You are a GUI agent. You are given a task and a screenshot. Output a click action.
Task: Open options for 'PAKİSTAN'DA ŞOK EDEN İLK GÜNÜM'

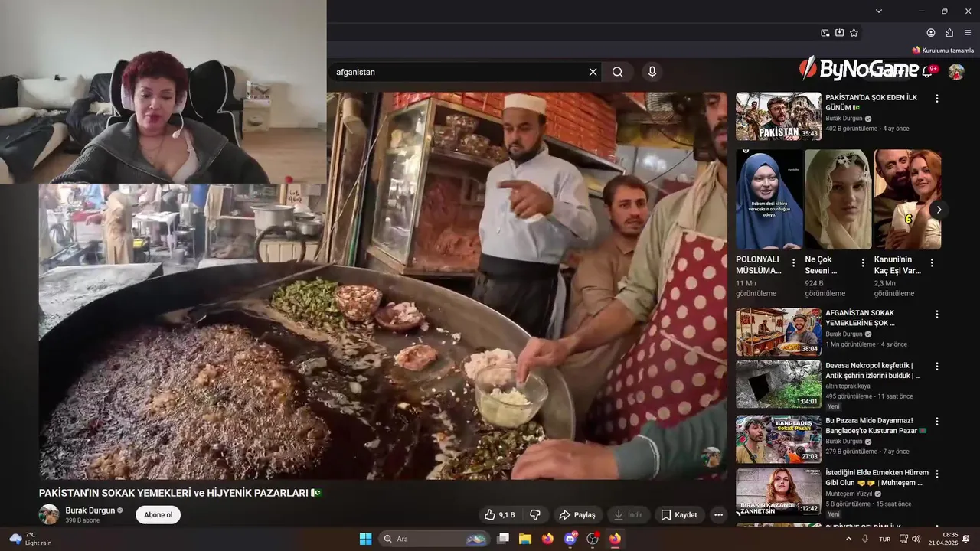(936, 99)
